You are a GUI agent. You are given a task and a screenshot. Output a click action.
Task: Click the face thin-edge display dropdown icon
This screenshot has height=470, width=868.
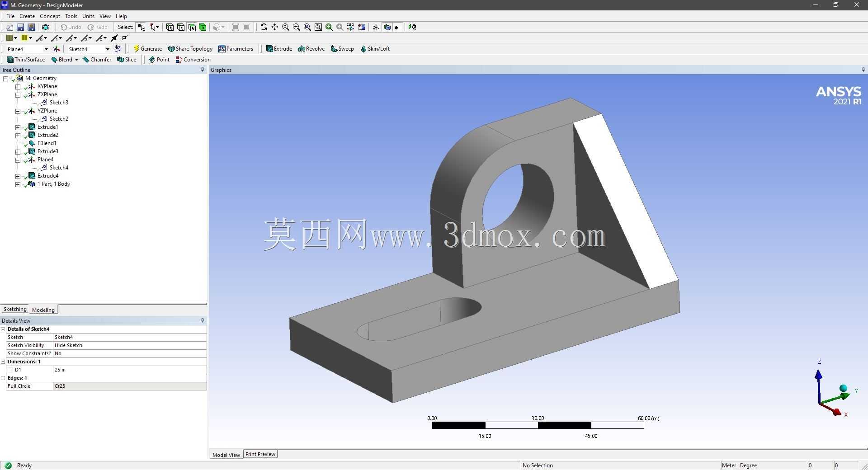pyautogui.click(x=42, y=38)
